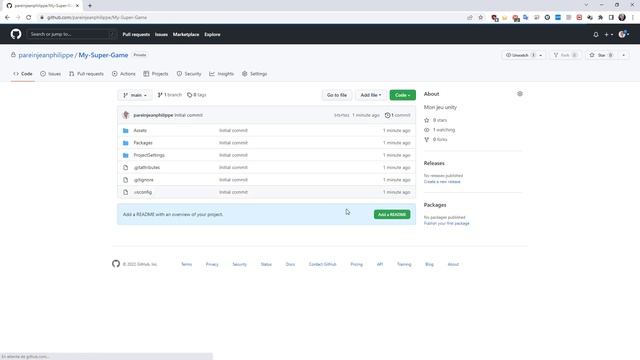Image resolution: width=640 pixels, height=360 pixels.
Task: Click Issues in the top navigation
Action: pyautogui.click(x=161, y=35)
